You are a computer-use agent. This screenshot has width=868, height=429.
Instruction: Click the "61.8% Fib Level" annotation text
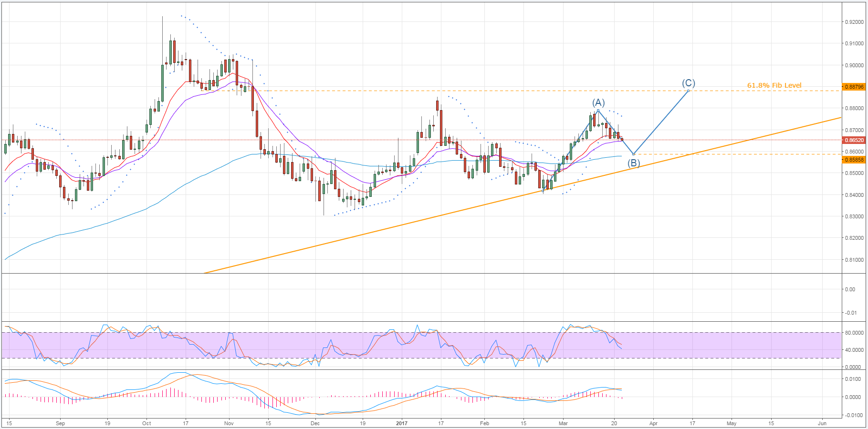774,85
